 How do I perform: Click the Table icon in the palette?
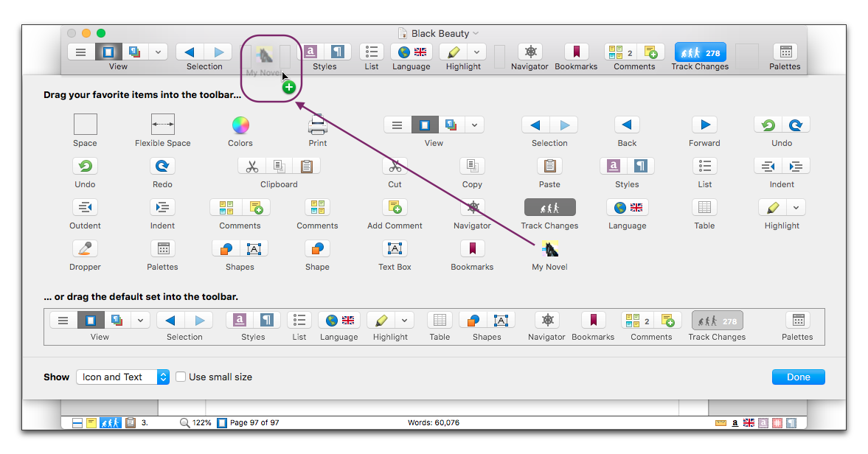coord(704,207)
